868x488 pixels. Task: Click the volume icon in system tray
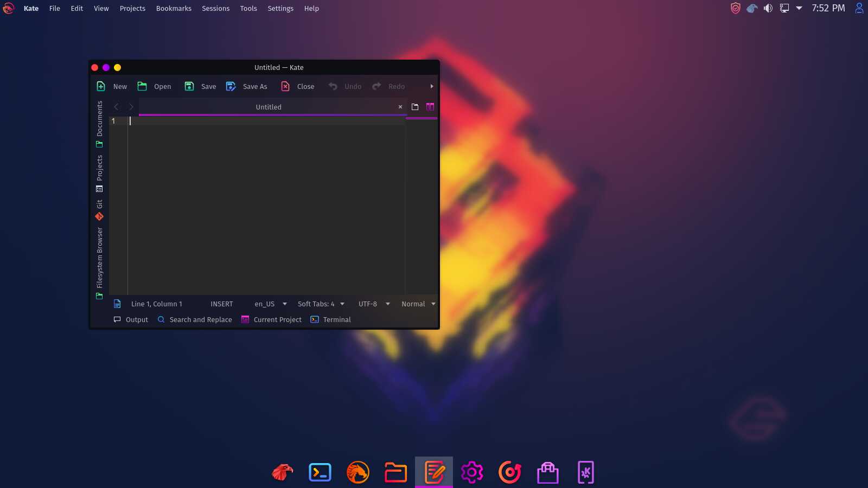[x=768, y=8]
